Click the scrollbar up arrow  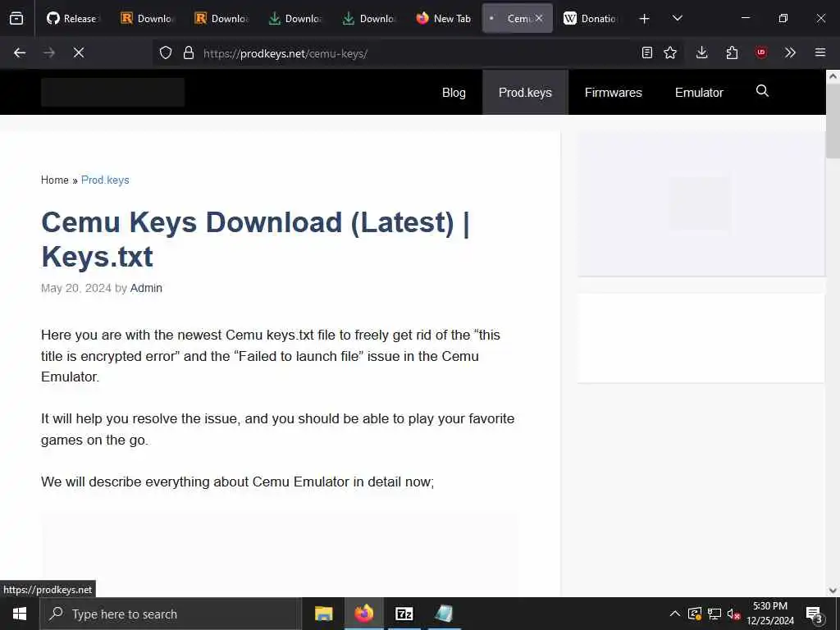coord(833,76)
